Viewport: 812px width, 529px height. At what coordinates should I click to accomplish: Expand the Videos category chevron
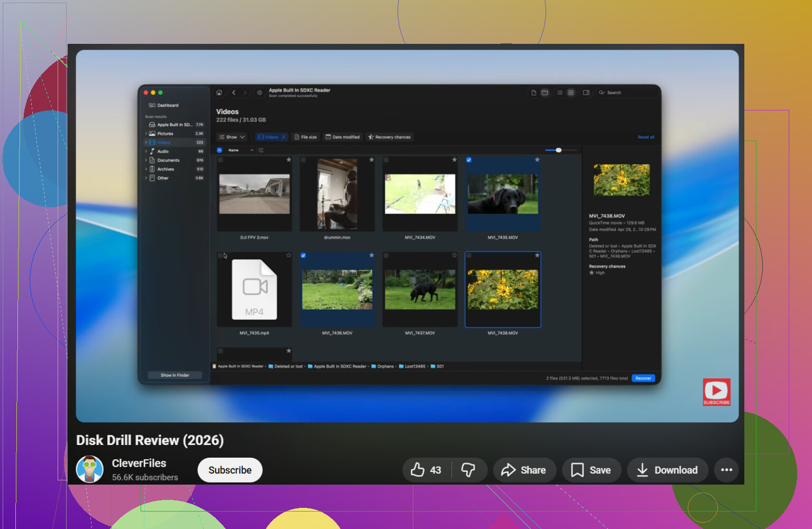coord(146,142)
